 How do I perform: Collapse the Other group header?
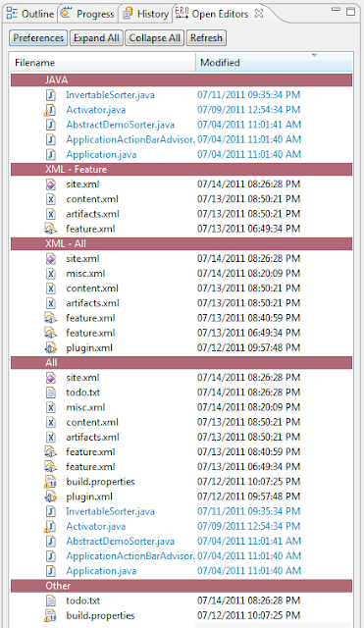(182, 586)
